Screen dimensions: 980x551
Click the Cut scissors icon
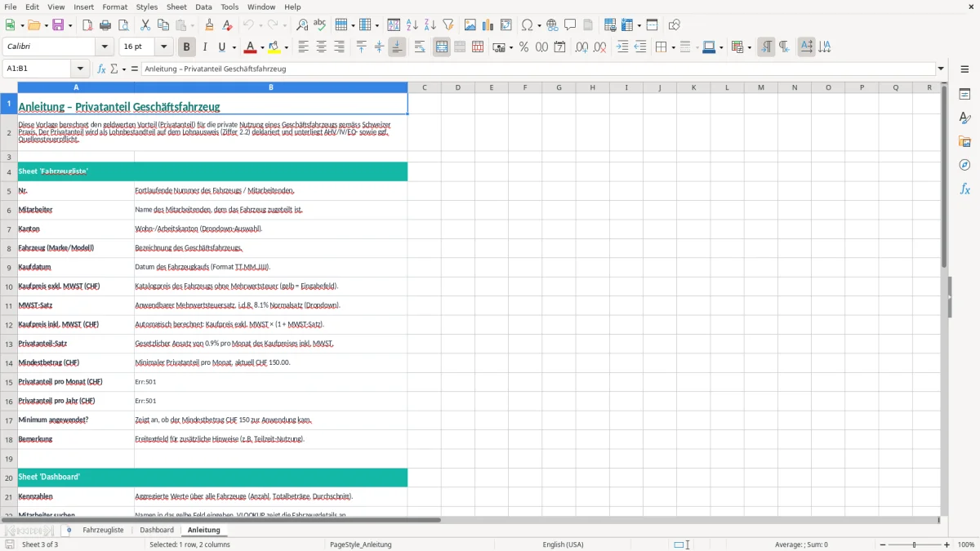145,25
